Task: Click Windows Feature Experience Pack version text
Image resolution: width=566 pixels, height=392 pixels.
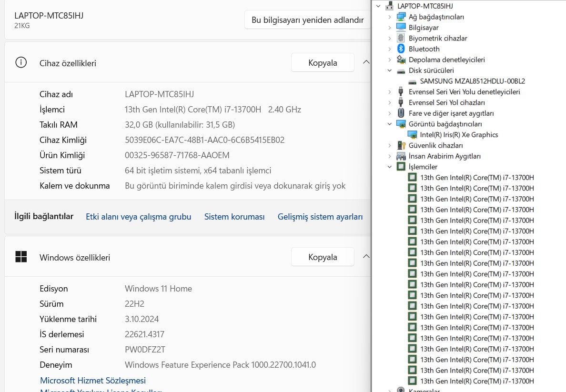Action: pyautogui.click(x=220, y=365)
